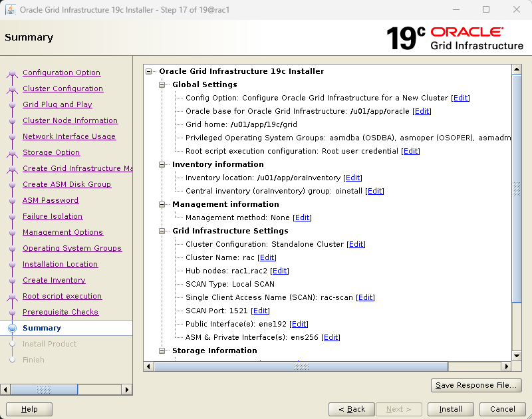Viewport: 532px width, 419px height.
Task: Maximize the installer window
Action: pyautogui.click(x=486, y=9)
